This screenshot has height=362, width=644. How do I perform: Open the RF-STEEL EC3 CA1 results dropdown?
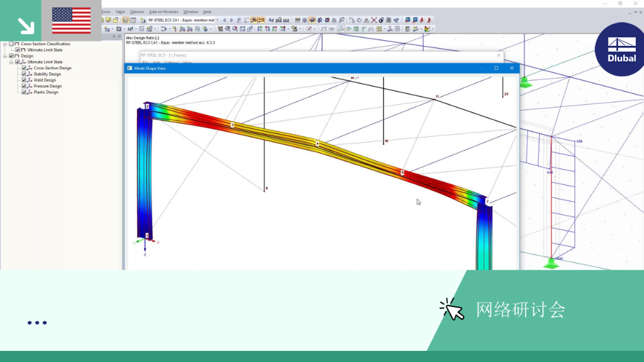point(217,20)
